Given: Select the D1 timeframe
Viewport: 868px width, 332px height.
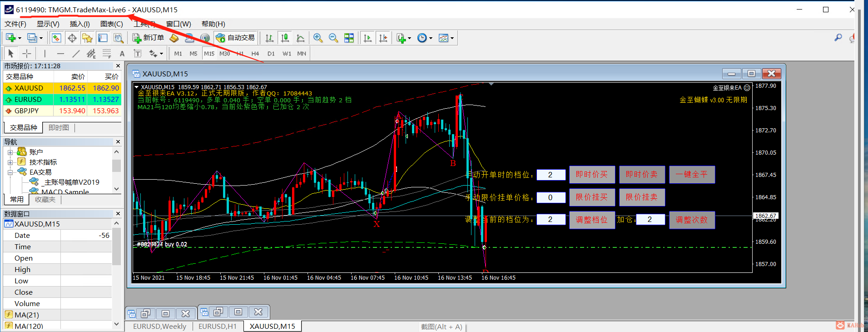Looking at the screenshot, I should click(271, 54).
